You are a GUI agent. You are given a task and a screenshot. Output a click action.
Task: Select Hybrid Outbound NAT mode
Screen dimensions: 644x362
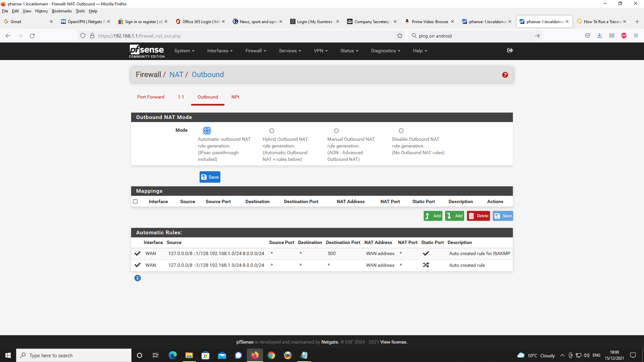click(272, 131)
